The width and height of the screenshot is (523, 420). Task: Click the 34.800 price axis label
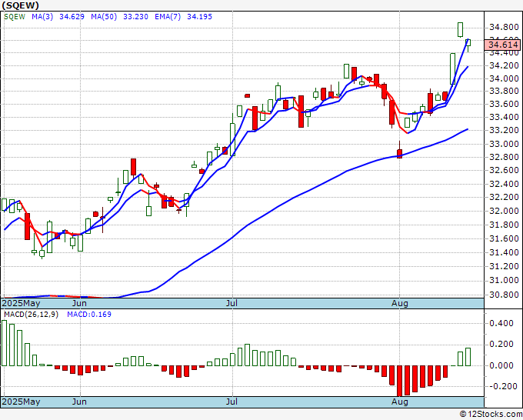tap(504, 28)
